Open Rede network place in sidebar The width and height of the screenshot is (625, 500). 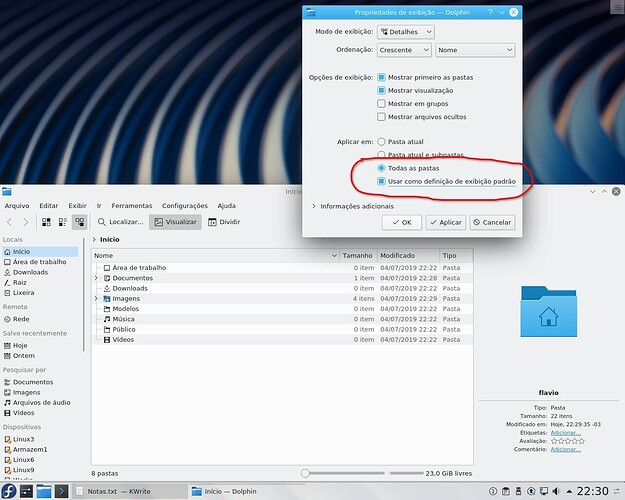(21, 319)
